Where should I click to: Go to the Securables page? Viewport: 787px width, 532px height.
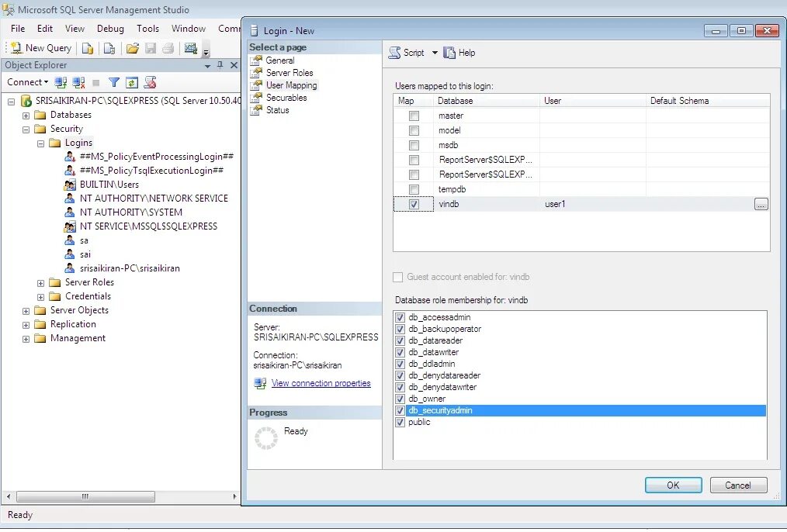pos(286,98)
